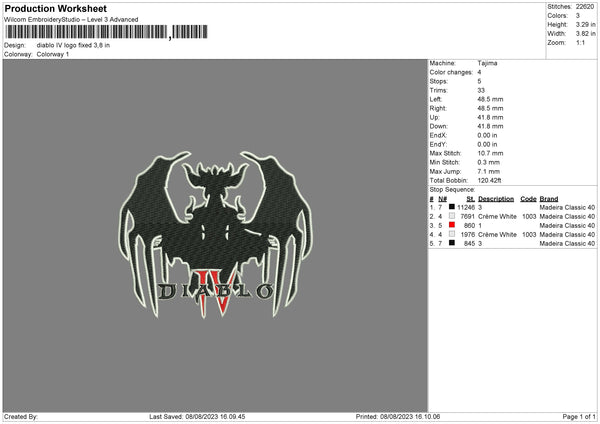Click the 'Brand' column header
The width and height of the screenshot is (600, 424).
click(x=549, y=199)
